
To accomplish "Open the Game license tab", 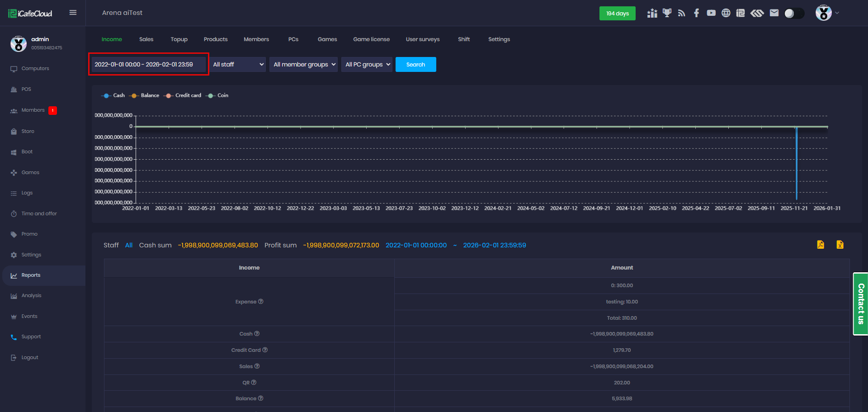I will tap(371, 39).
